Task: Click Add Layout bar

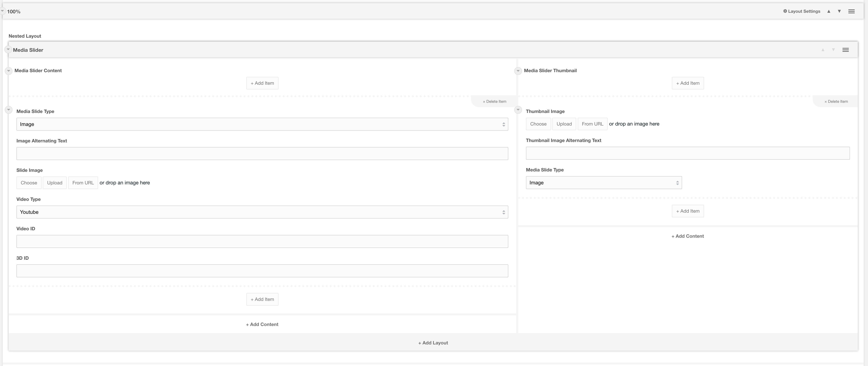Action: (433, 342)
